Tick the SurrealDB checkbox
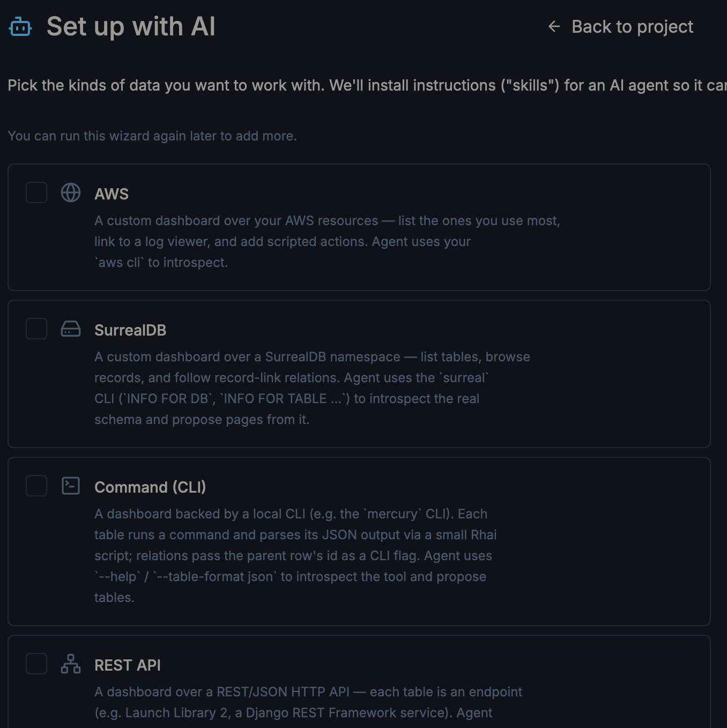The height and width of the screenshot is (728, 727). click(36, 329)
